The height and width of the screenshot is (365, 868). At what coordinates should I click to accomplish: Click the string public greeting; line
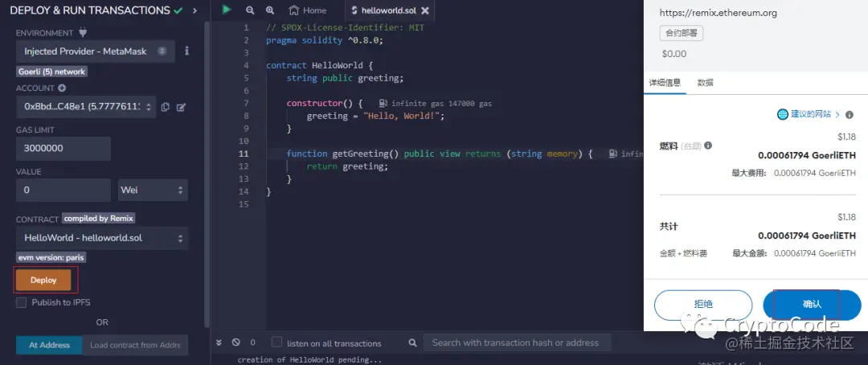click(x=345, y=78)
